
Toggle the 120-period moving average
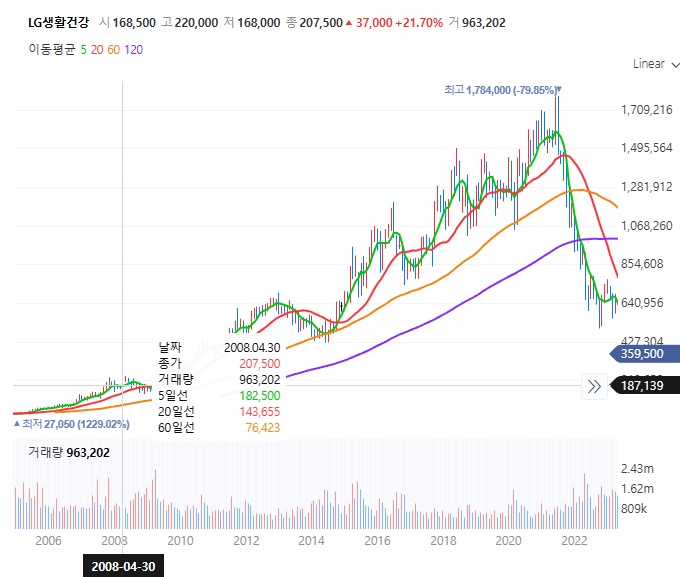click(134, 50)
